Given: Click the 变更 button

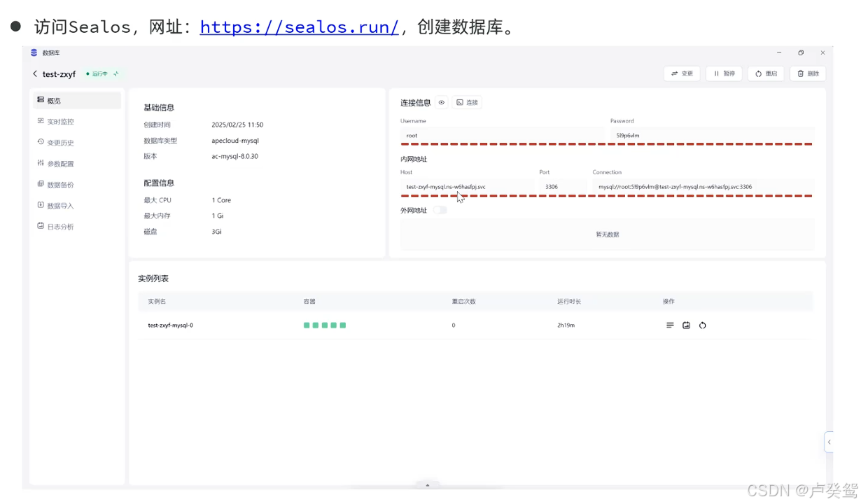Looking at the screenshot, I should (682, 73).
